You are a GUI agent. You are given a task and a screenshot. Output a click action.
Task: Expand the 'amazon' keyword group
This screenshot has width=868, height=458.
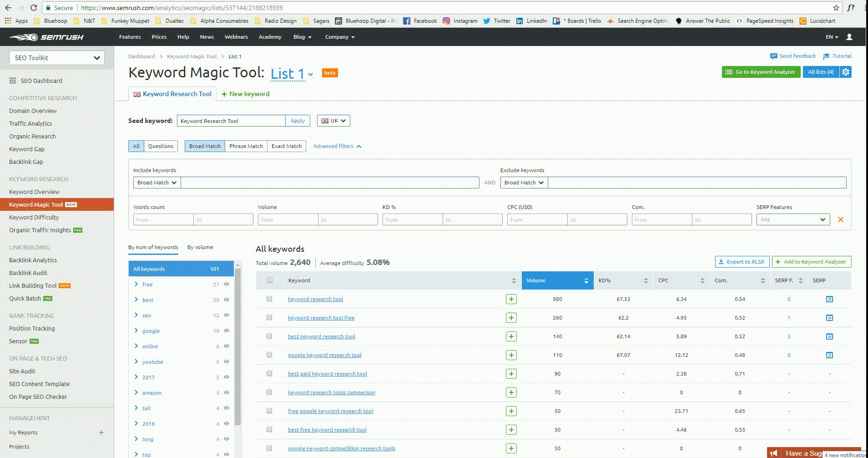136,392
